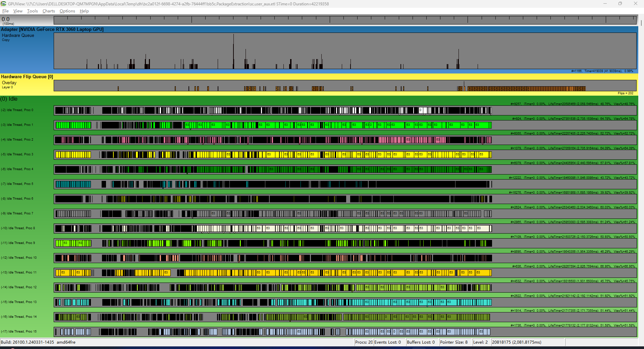Click the Overlay label

[9, 83]
